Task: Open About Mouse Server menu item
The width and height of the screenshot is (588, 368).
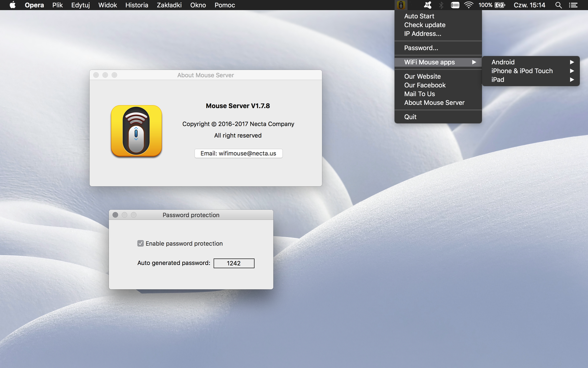Action: (438, 103)
